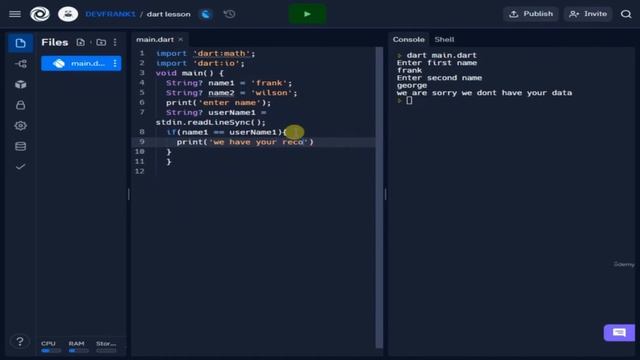Click the Dart language badge icon
The width and height of the screenshot is (640, 360).
pos(206,14)
